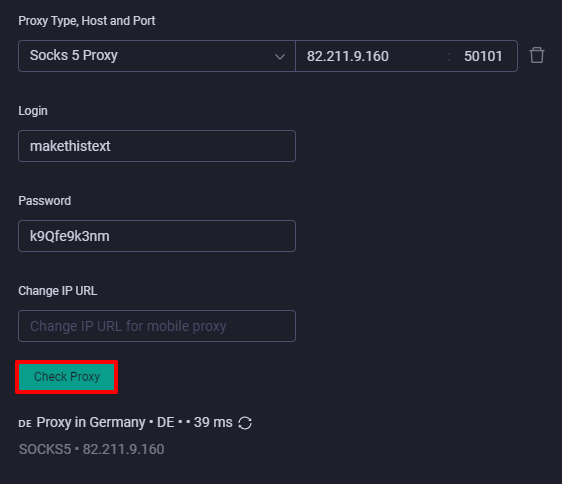Open the Socks 5 Proxy dropdown
Screen dimensions: 562x484
coord(157,56)
